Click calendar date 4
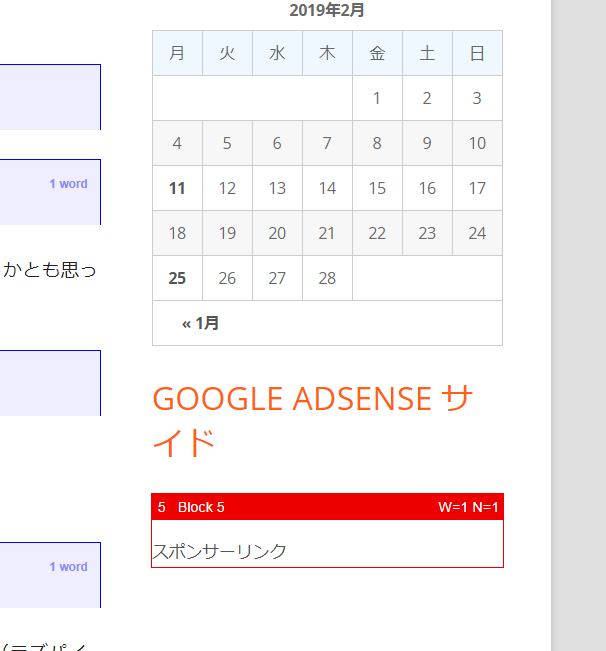The height and width of the screenshot is (651, 606). pyautogui.click(x=177, y=143)
